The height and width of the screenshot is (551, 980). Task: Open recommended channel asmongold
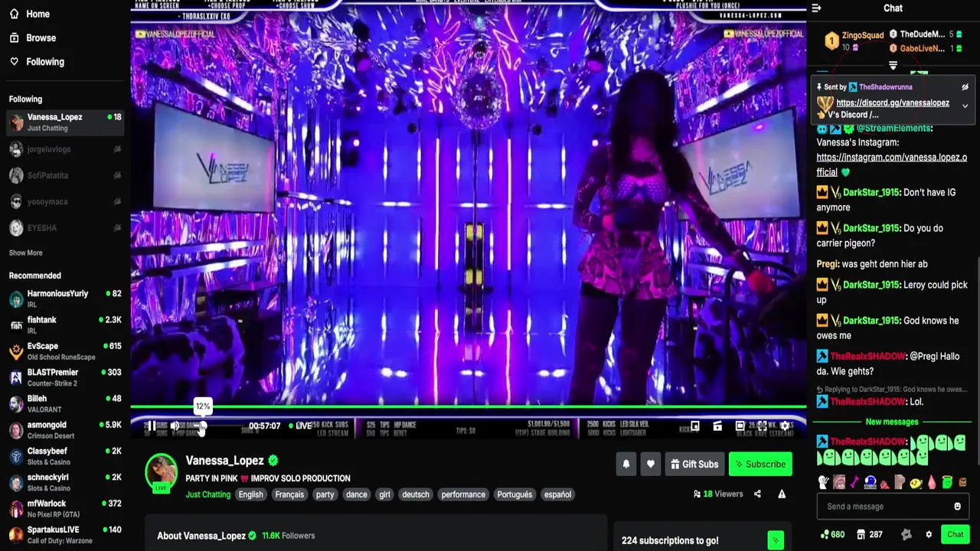[x=65, y=430]
